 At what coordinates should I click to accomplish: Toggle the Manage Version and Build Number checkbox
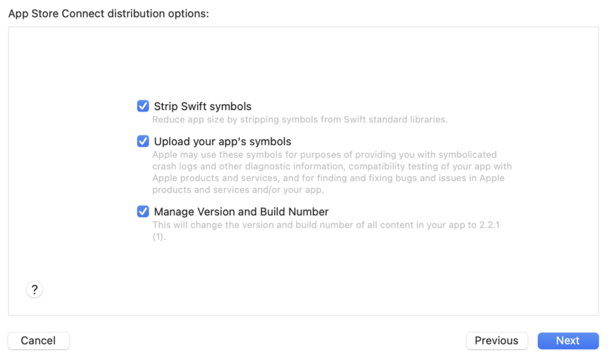[x=143, y=211]
